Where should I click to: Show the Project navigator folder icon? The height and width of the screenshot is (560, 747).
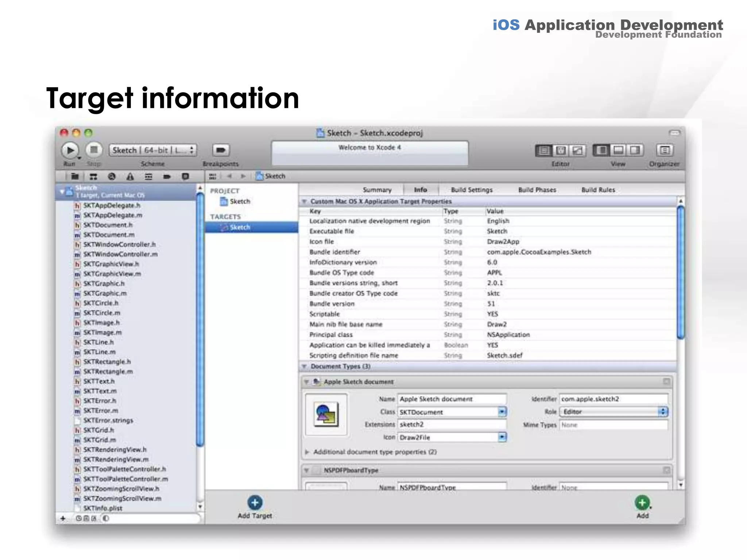[x=75, y=176]
